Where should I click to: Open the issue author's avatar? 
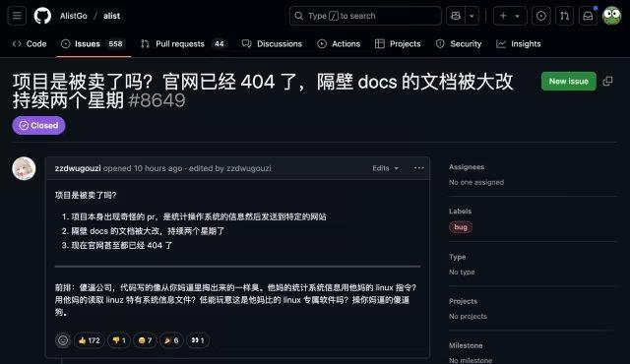(24, 168)
